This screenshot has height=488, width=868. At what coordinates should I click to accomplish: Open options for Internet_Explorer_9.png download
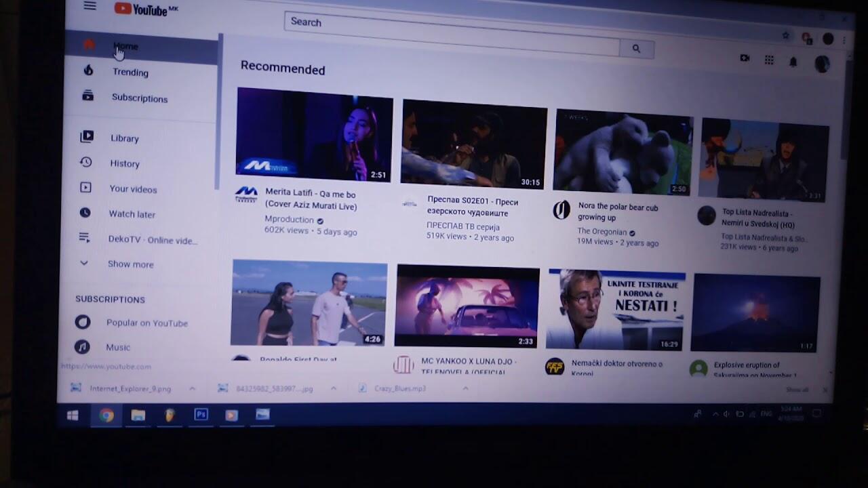pos(193,388)
